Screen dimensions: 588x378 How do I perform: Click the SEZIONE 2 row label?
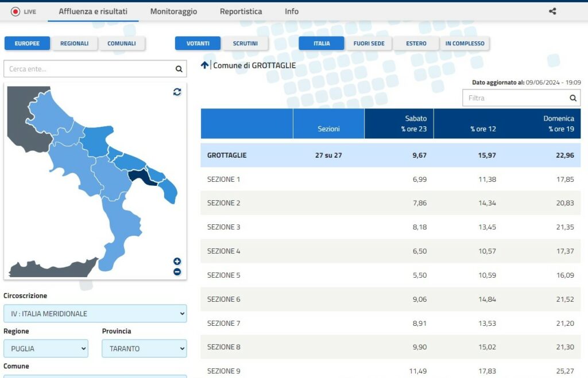coord(223,203)
